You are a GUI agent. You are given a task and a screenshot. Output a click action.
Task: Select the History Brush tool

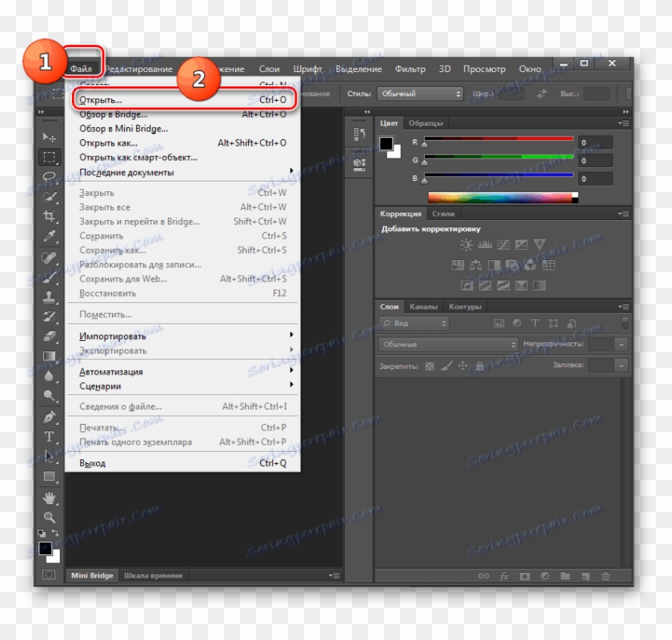[50, 317]
